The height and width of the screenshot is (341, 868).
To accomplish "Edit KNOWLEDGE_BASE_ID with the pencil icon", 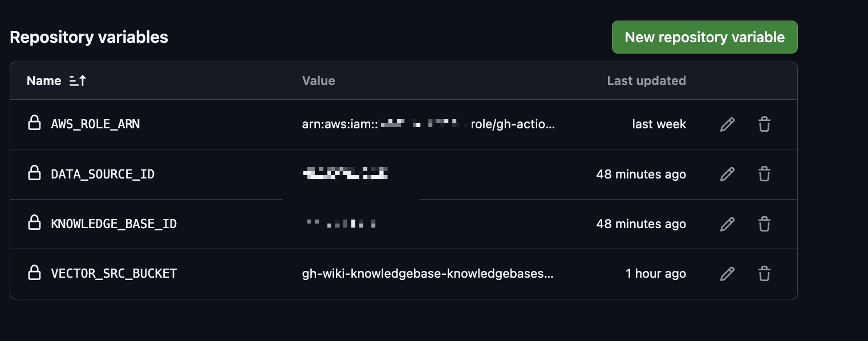I will coord(727,224).
